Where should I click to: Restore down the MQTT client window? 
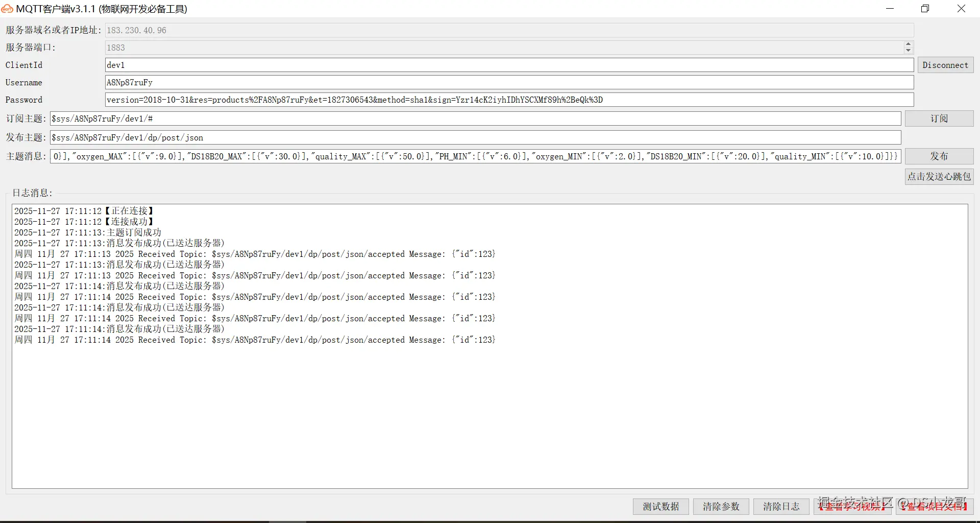pyautogui.click(x=925, y=9)
